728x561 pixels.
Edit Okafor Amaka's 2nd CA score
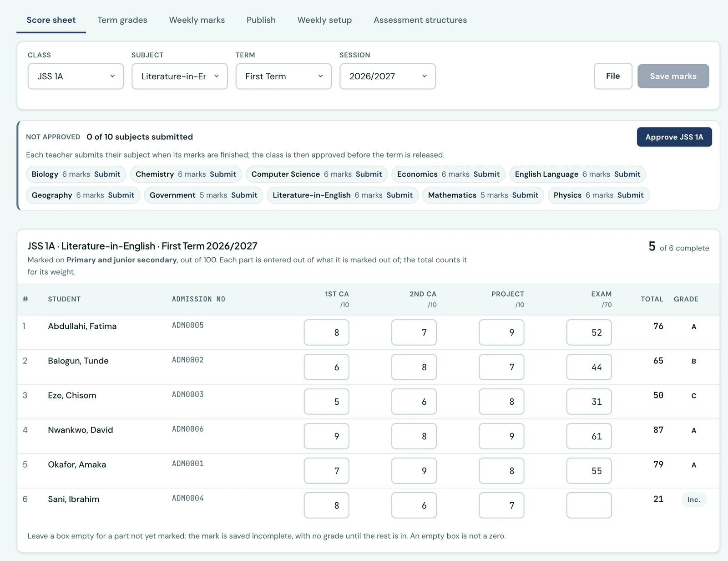(x=414, y=471)
